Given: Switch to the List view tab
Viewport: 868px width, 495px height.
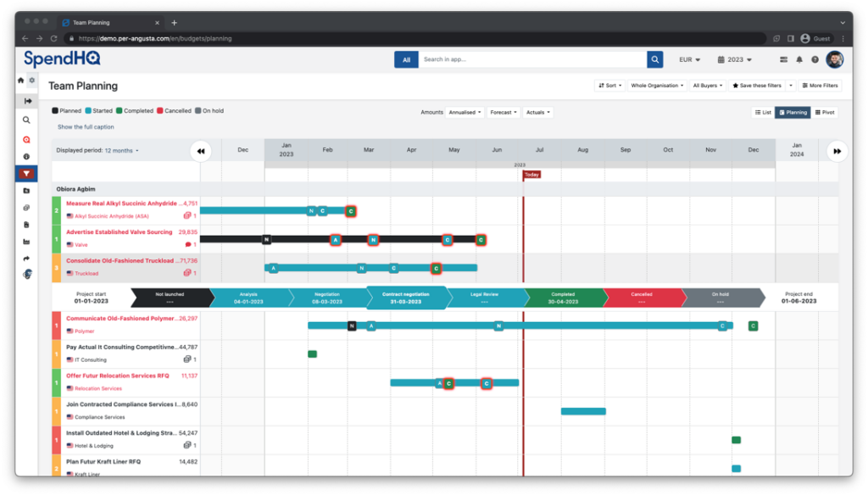Looking at the screenshot, I should (x=762, y=112).
